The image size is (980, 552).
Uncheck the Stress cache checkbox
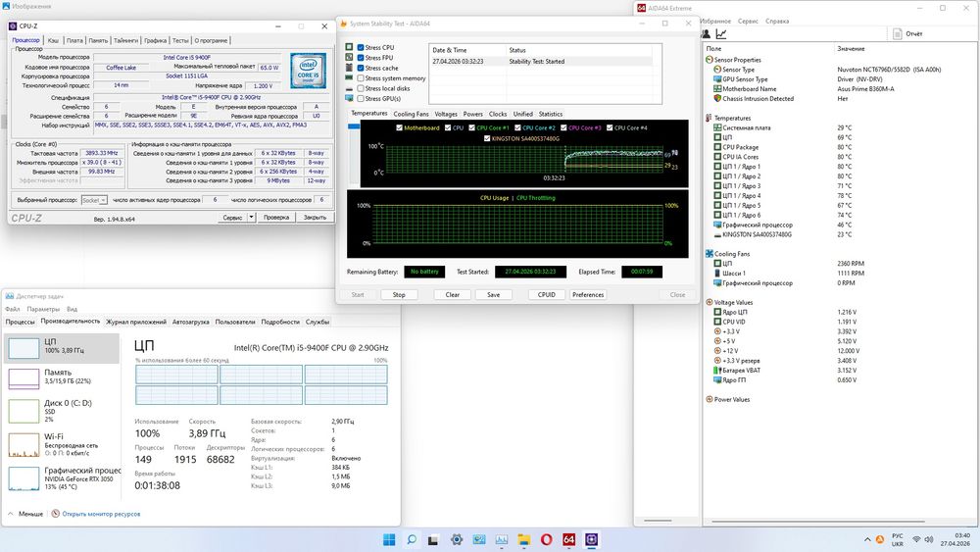(x=361, y=68)
